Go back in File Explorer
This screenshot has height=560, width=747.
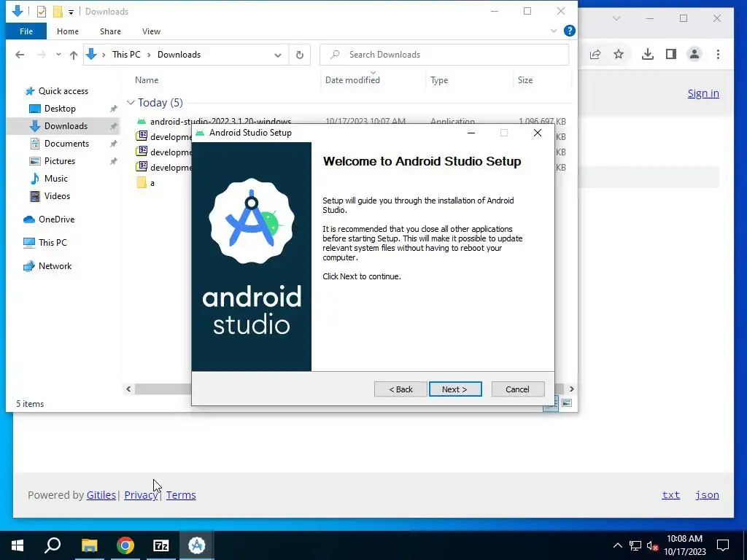pyautogui.click(x=20, y=55)
